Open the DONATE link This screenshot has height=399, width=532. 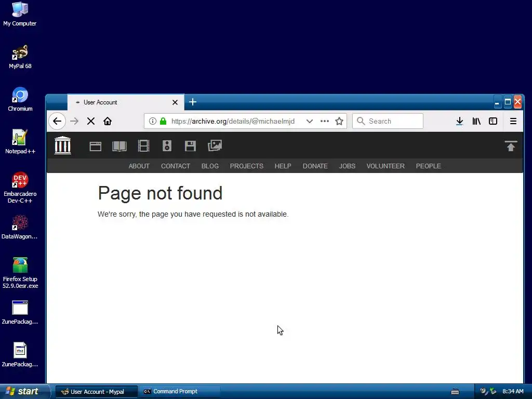pos(315,166)
